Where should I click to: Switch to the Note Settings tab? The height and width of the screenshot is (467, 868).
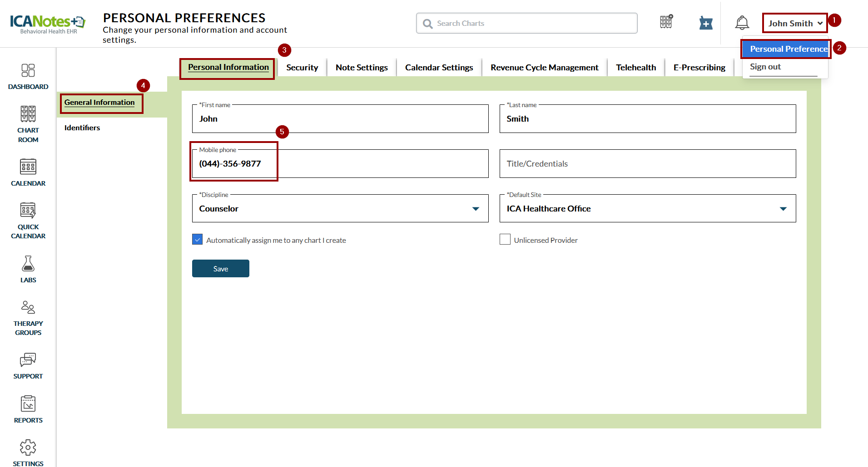[362, 68]
